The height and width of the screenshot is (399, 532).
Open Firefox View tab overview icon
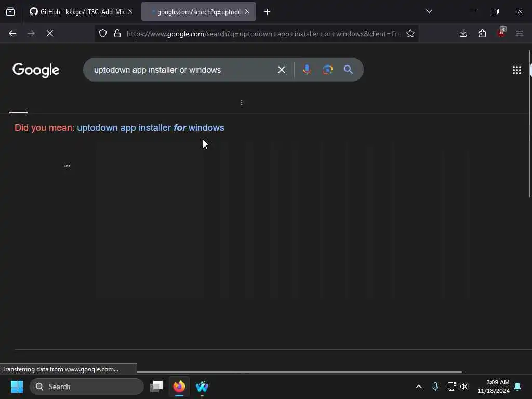[10, 11]
